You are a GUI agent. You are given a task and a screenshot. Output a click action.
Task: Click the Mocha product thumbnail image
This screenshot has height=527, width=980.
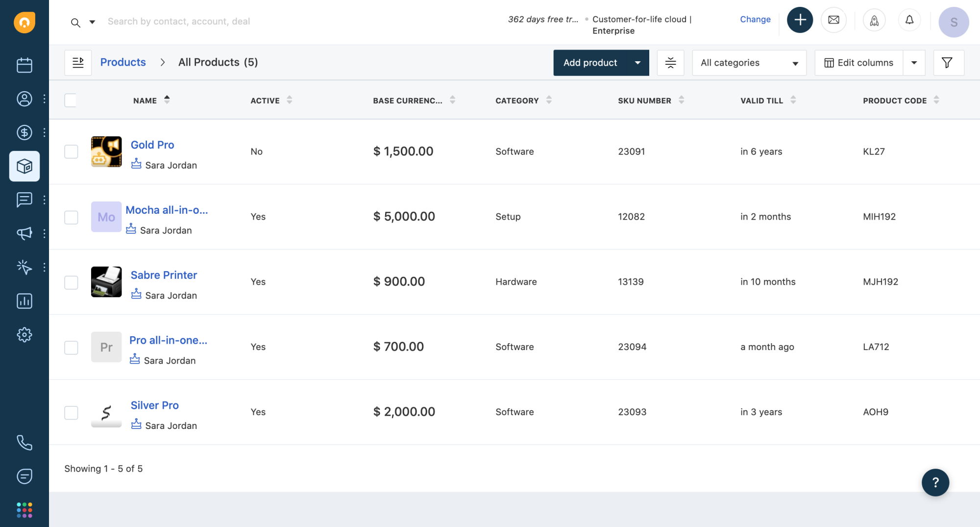(x=106, y=217)
